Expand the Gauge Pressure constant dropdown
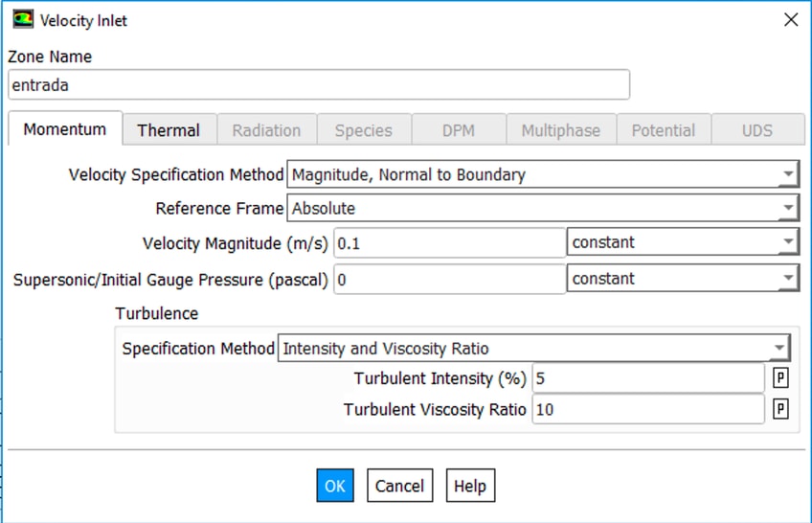 point(684,279)
